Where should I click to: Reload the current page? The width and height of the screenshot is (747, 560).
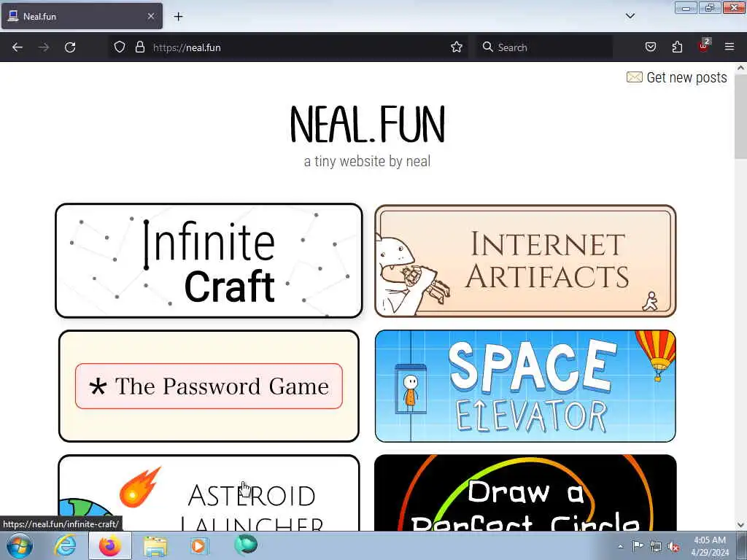click(x=70, y=47)
